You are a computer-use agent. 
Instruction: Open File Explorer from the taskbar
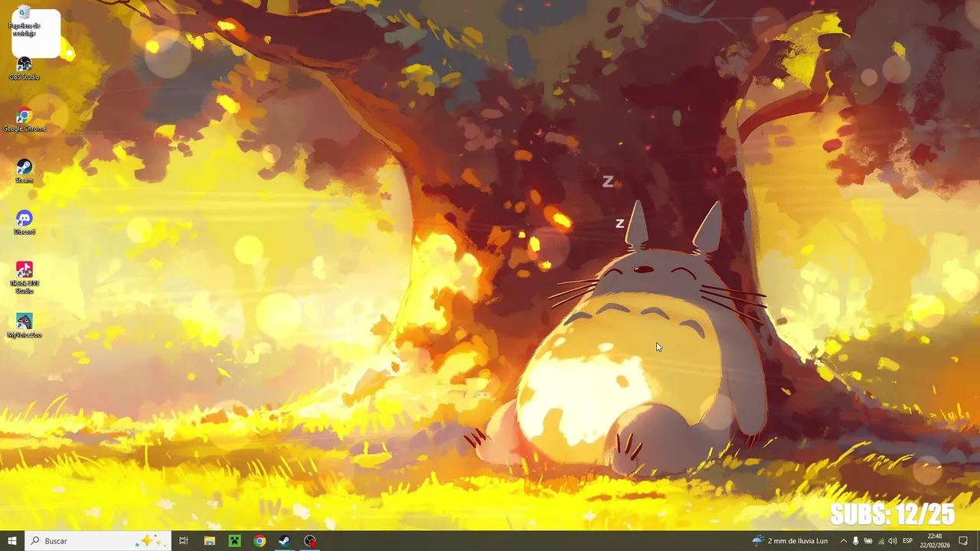click(210, 541)
